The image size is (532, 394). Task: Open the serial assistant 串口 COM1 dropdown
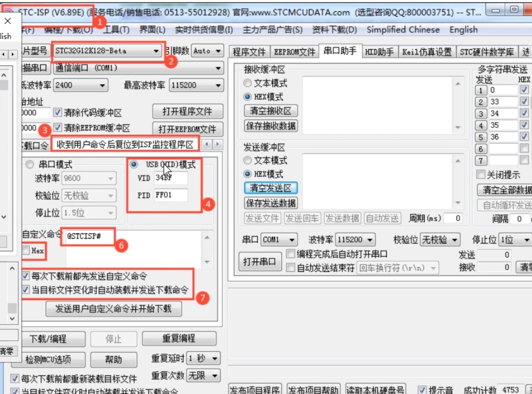[x=279, y=240]
